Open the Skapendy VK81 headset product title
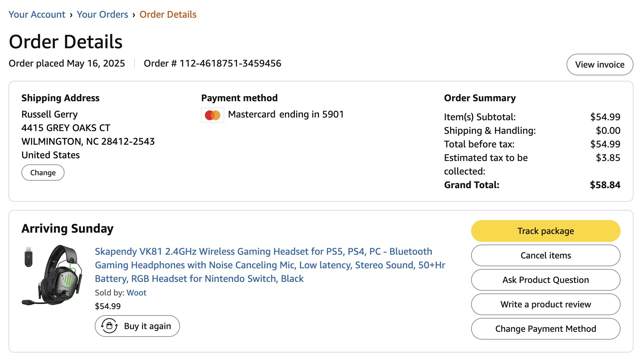 tap(270, 265)
